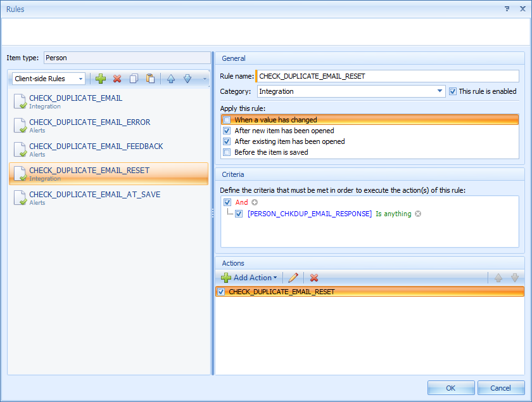
Task: Click the copy rule icon
Action: pyautogui.click(x=134, y=79)
